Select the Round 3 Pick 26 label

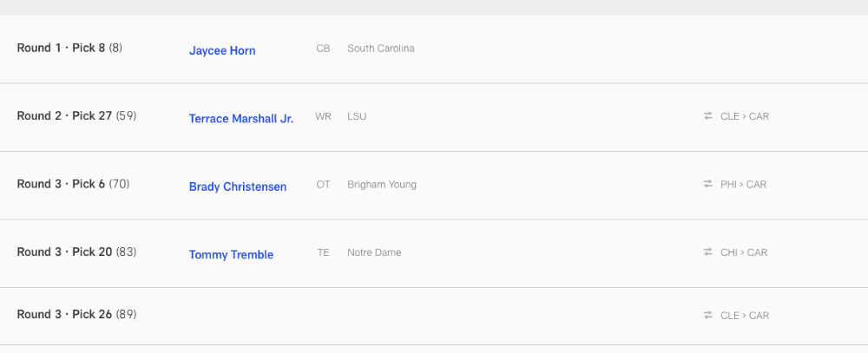coord(76,314)
